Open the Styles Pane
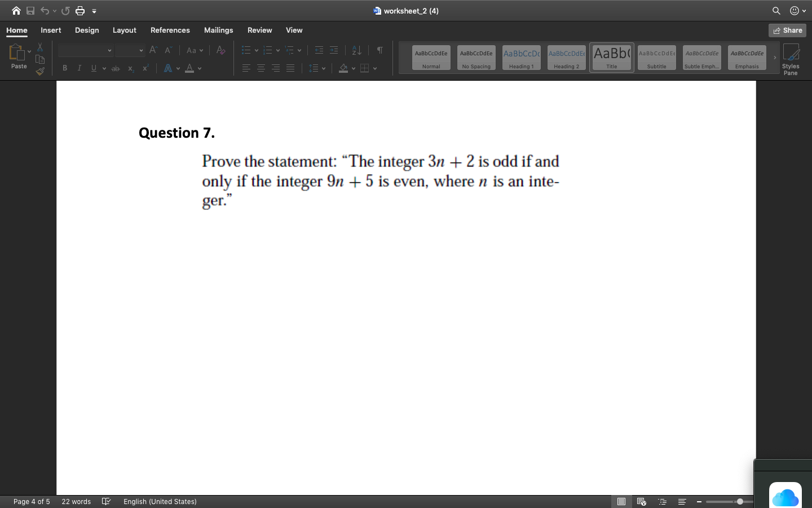 coord(791,59)
